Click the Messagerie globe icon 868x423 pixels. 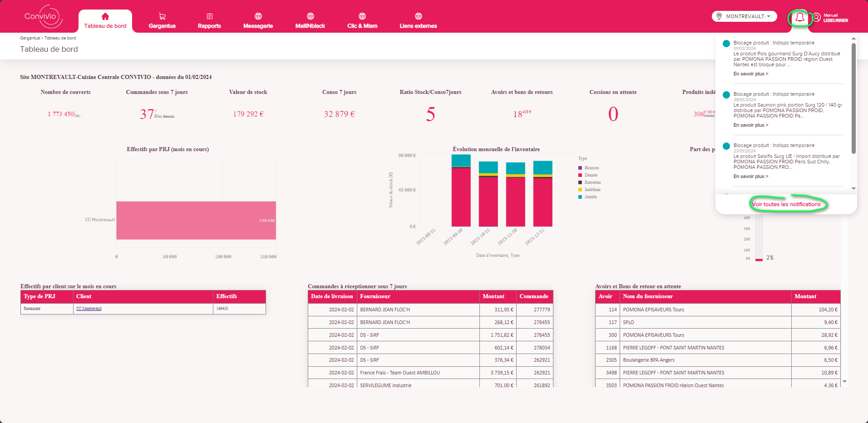pyautogui.click(x=258, y=16)
